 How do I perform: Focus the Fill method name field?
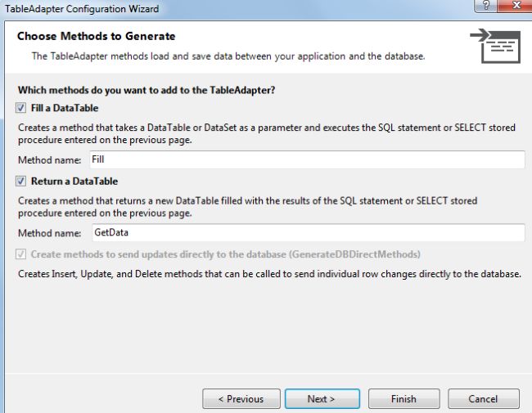(306, 159)
